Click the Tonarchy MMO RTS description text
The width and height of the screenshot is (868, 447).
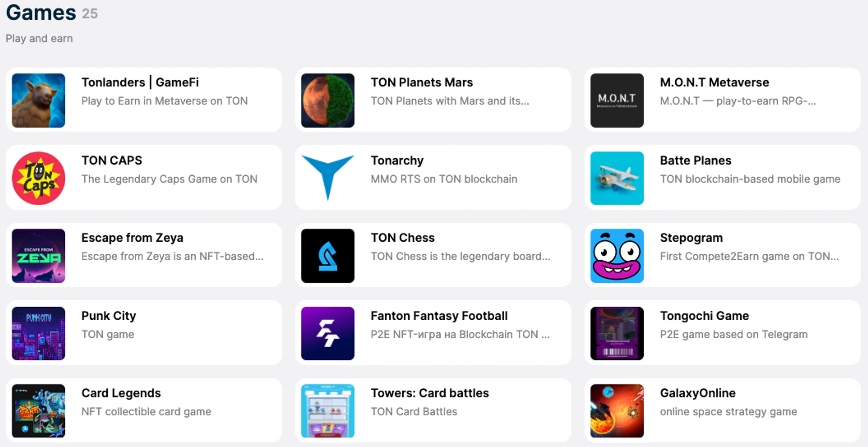(x=444, y=179)
